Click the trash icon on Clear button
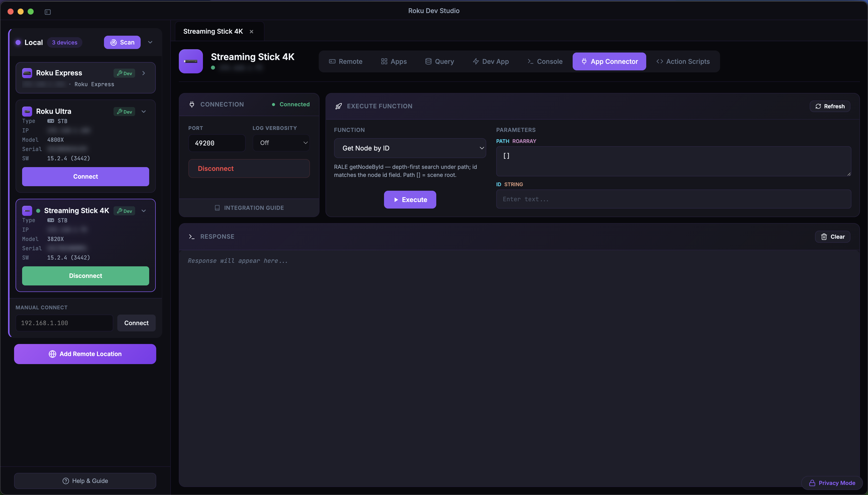 (824, 237)
